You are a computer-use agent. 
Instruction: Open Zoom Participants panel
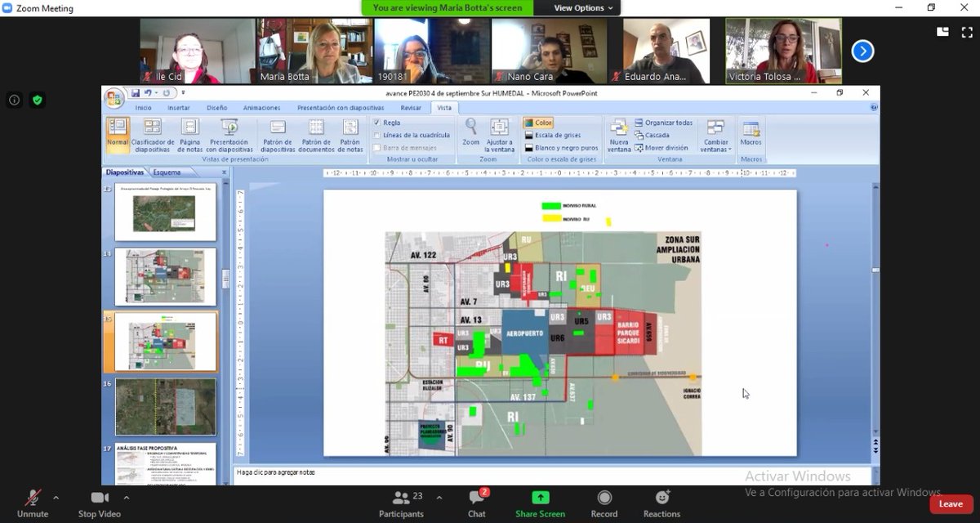(x=401, y=503)
